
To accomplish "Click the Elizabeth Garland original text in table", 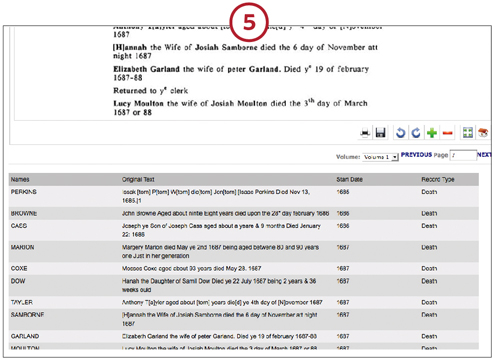I will [219, 336].
